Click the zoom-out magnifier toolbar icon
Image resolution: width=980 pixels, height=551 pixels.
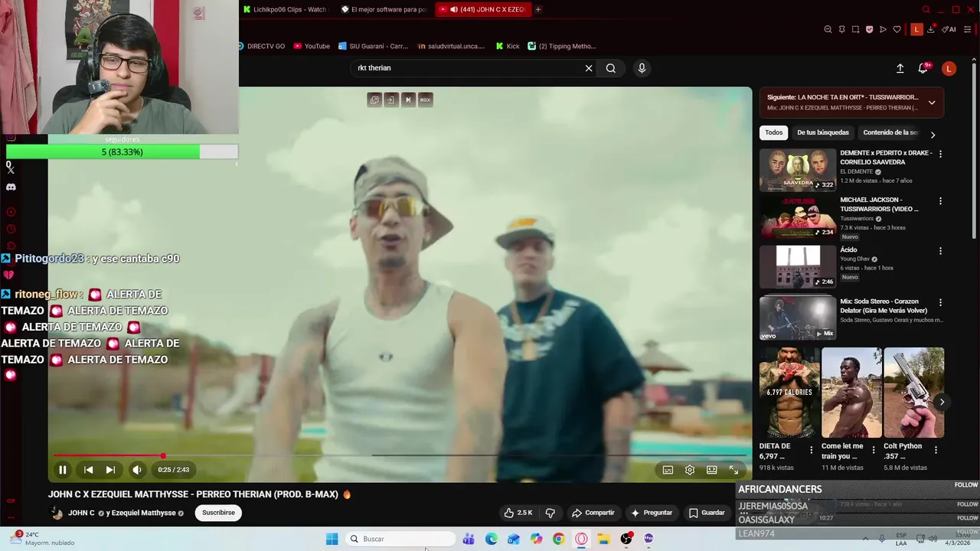(828, 29)
